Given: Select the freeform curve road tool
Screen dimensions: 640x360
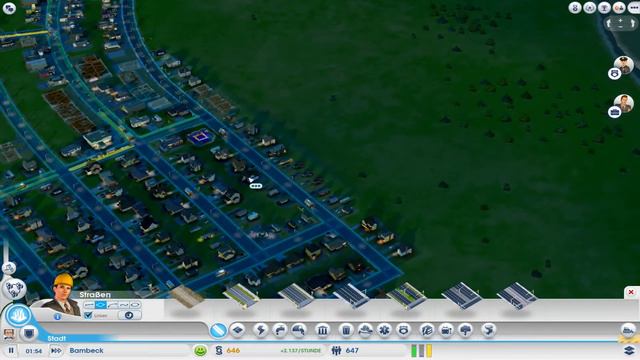Looking at the screenshot, I should (124, 305).
